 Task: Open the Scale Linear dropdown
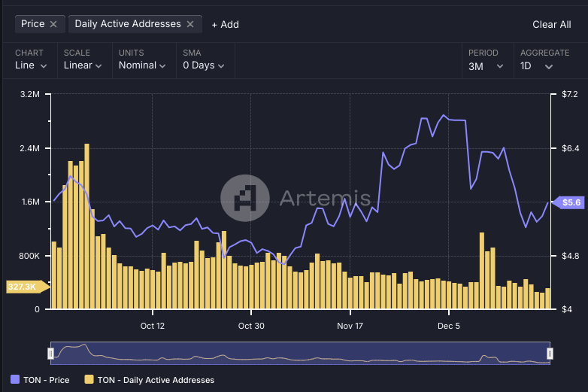pos(83,65)
